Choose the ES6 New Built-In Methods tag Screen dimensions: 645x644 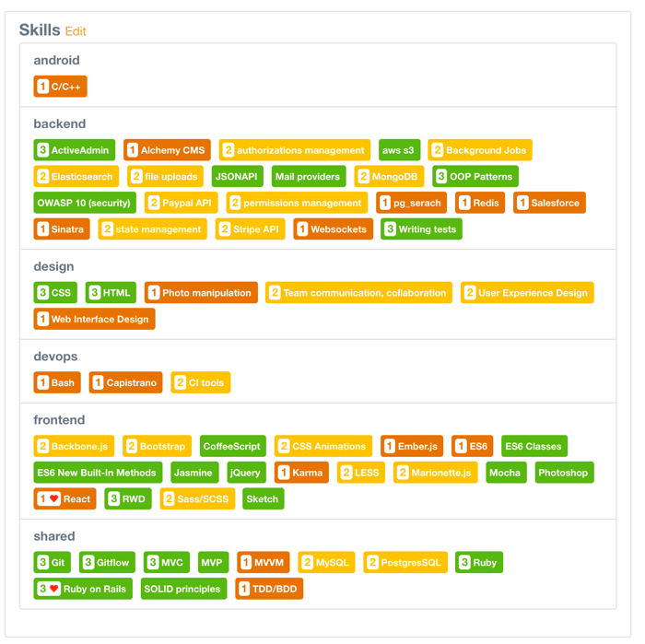(x=97, y=473)
